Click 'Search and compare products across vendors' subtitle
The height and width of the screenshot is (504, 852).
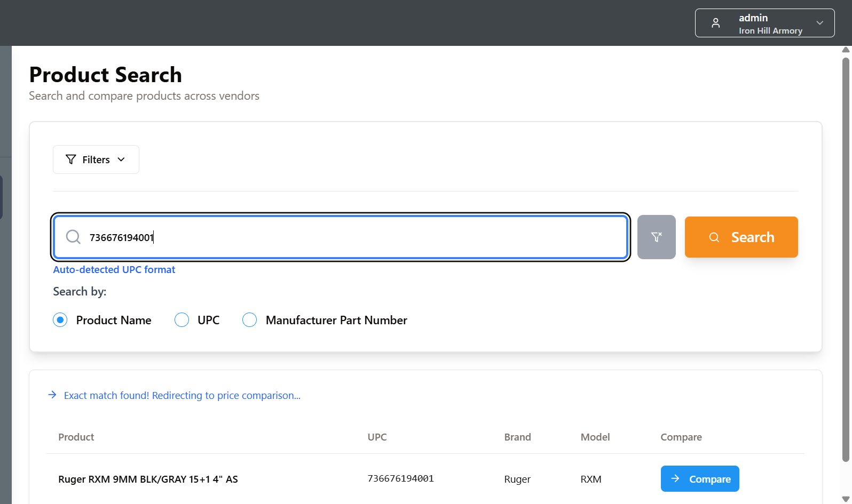pyautogui.click(x=144, y=96)
